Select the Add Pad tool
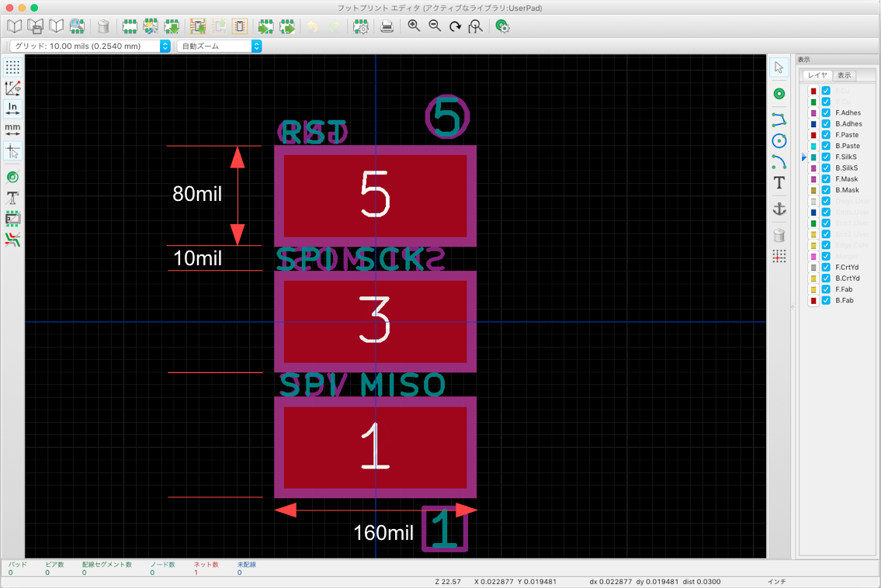 click(779, 94)
